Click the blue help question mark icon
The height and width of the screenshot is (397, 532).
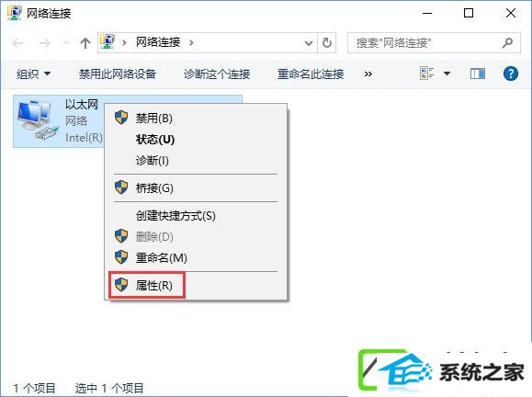click(511, 74)
